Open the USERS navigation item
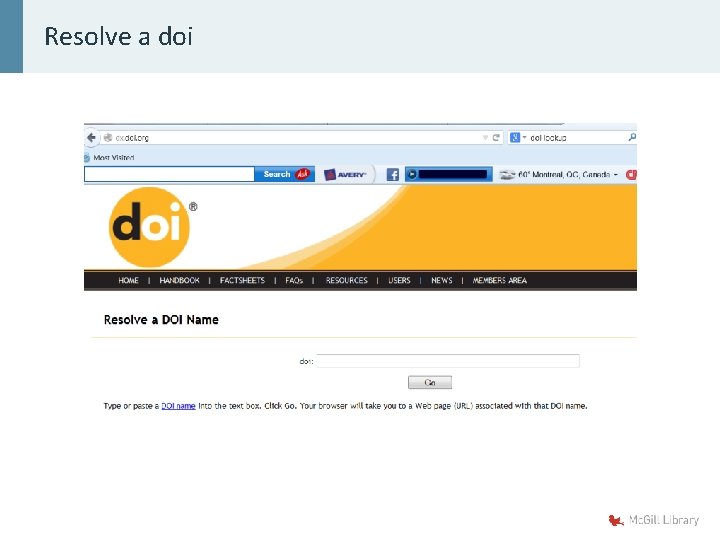This screenshot has height=540, width=720. click(399, 280)
